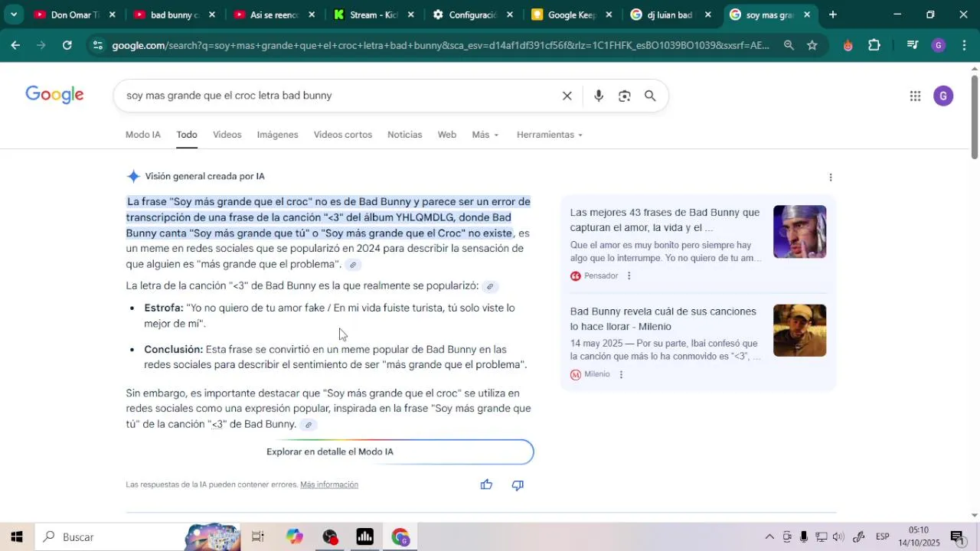Open 'Más información' link

point(329,484)
